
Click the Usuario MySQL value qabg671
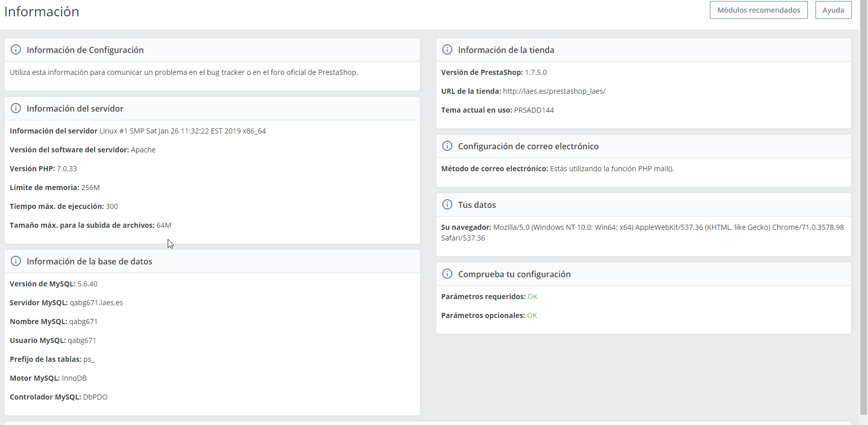tap(82, 340)
